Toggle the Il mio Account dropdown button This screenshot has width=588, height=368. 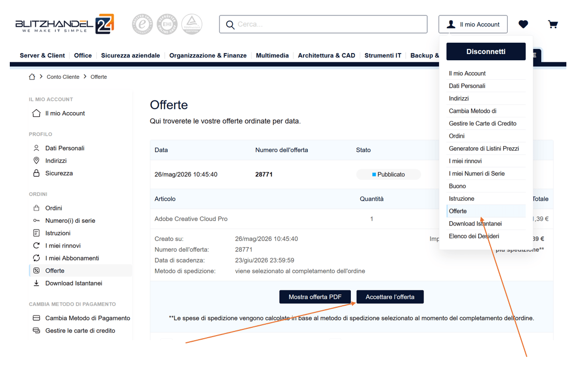[473, 24]
